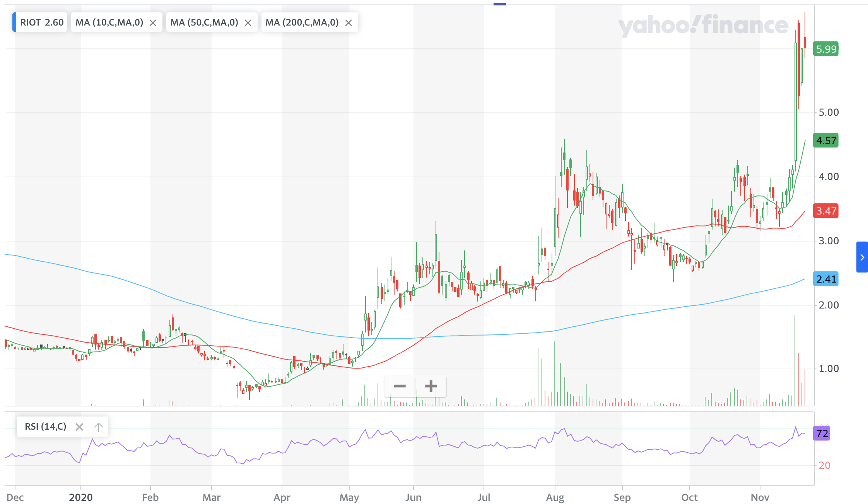Select the RSI 72 value tag
This screenshot has width=868, height=504.
pos(822,433)
